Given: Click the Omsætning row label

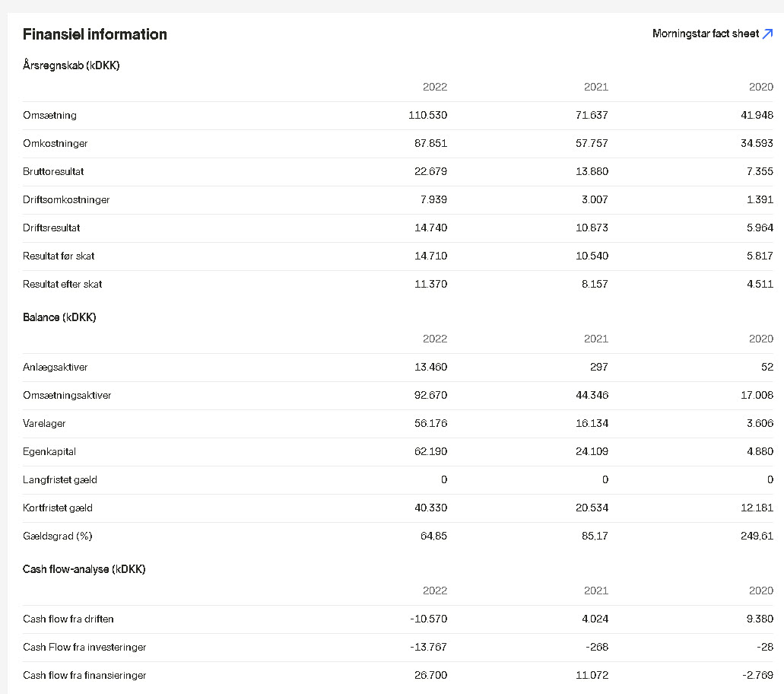Looking at the screenshot, I should 49,115.
